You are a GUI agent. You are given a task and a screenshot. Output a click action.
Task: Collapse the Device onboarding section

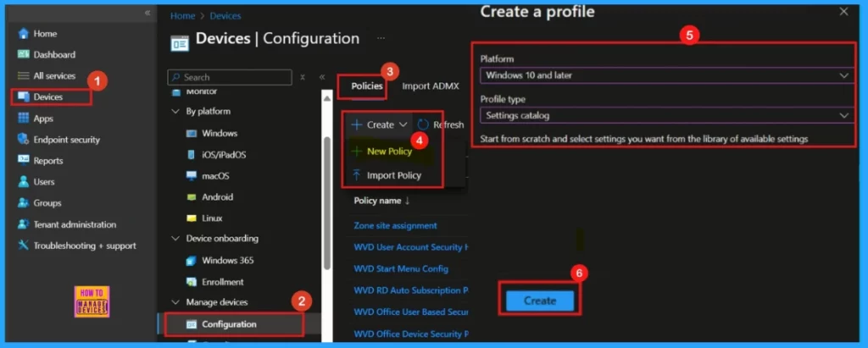[x=175, y=239]
